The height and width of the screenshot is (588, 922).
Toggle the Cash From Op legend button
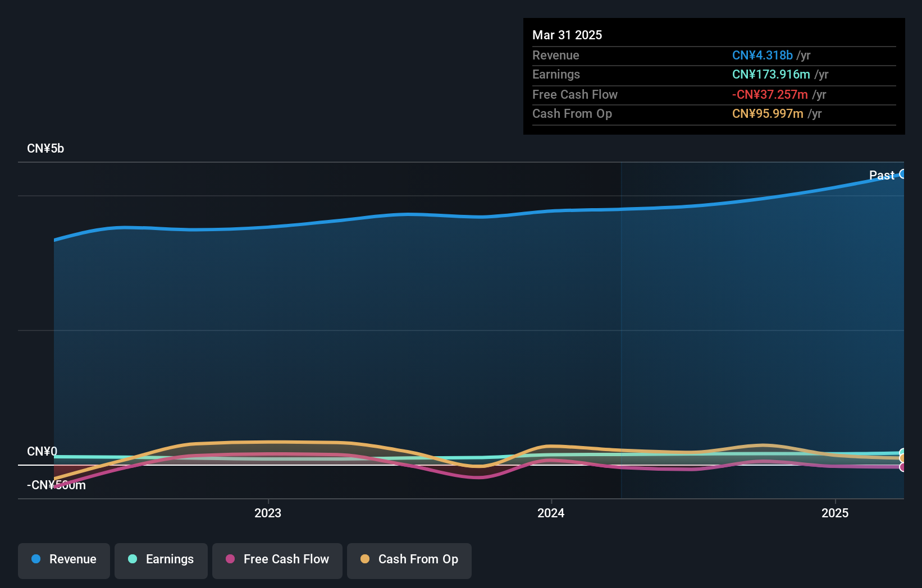pos(409,560)
